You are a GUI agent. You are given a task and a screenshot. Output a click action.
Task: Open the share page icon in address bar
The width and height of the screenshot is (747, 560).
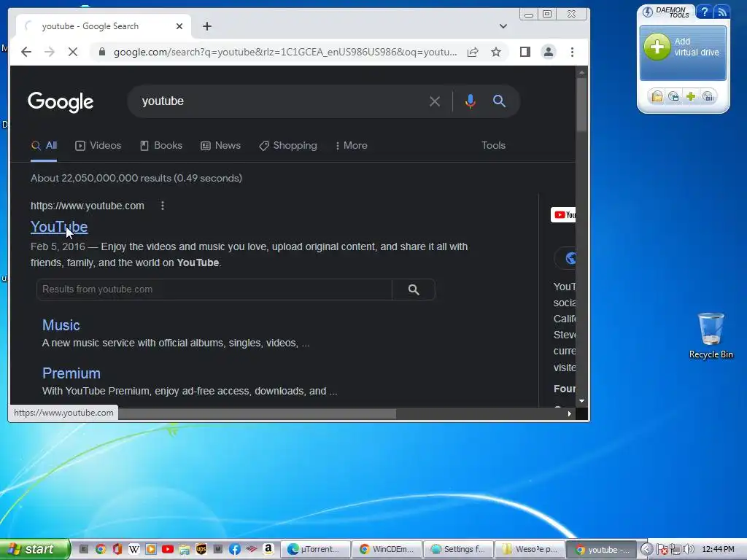[x=473, y=52]
